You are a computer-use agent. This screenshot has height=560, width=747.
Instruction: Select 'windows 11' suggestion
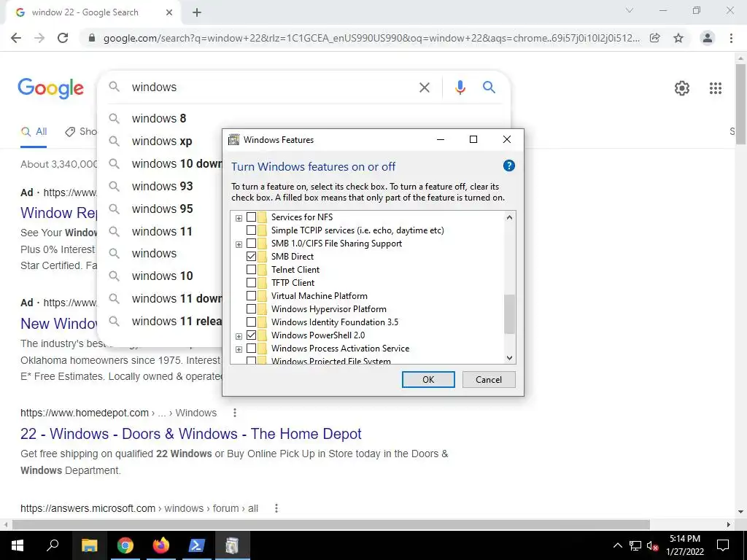pos(162,231)
